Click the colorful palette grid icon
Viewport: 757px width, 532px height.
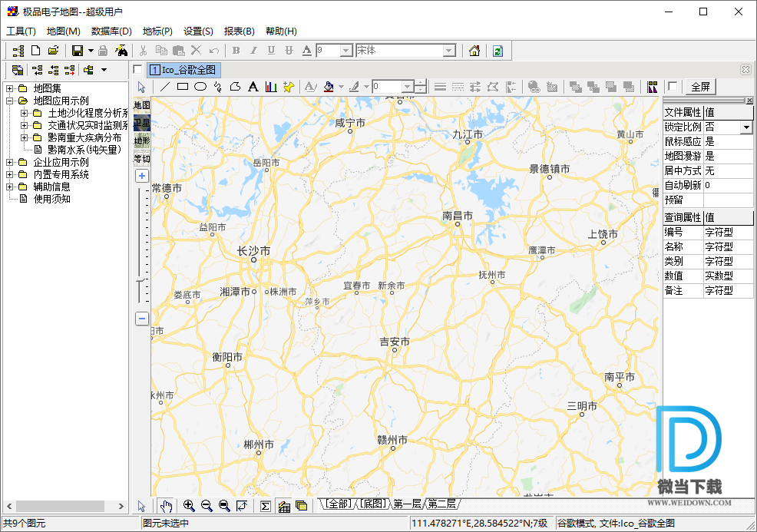tap(653, 87)
